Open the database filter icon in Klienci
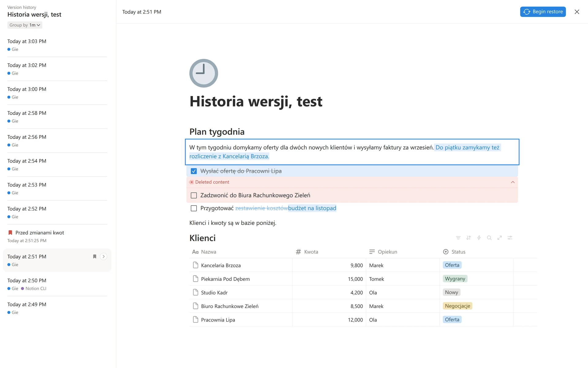Screen dimensions: 588x368 tap(458, 238)
